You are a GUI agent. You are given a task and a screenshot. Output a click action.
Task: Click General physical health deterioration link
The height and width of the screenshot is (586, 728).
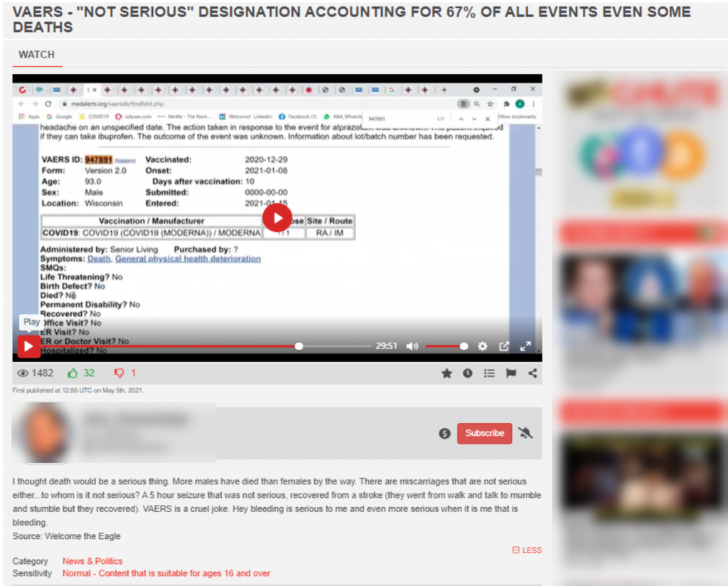188,259
